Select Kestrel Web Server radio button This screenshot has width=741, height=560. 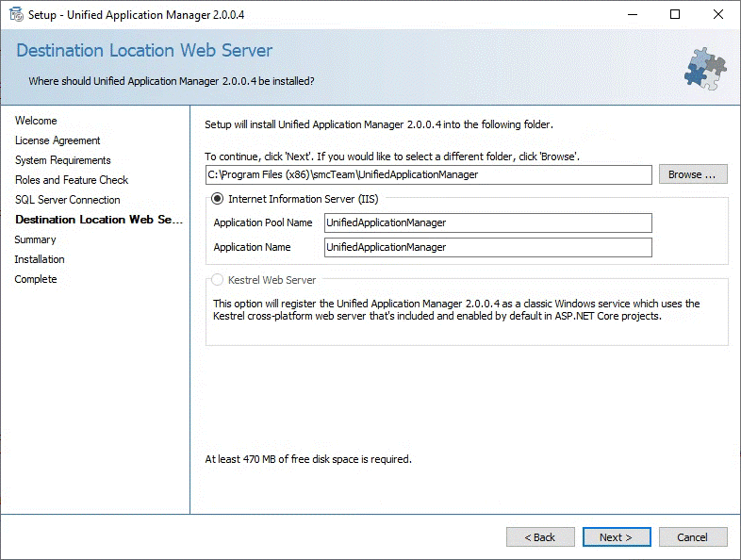217,280
